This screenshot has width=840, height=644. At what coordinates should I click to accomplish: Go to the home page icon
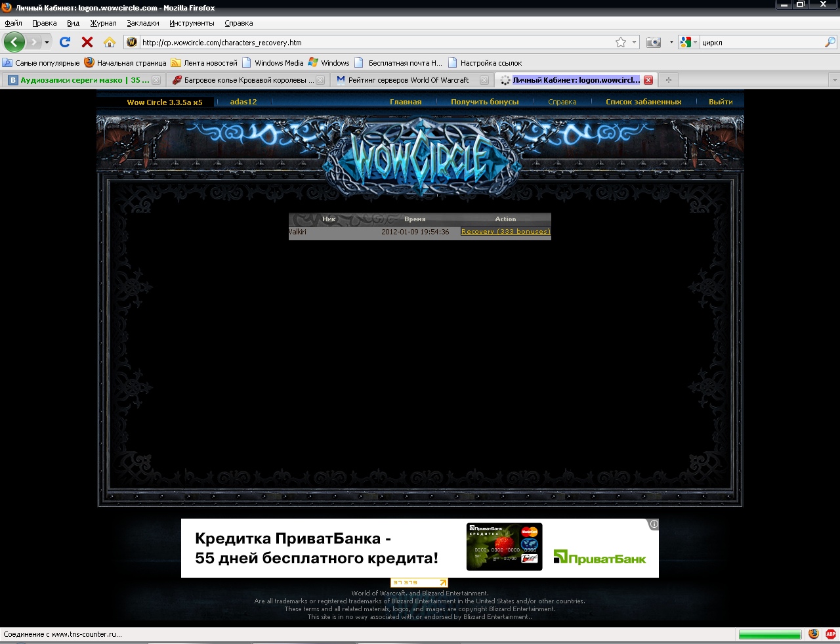(x=110, y=42)
